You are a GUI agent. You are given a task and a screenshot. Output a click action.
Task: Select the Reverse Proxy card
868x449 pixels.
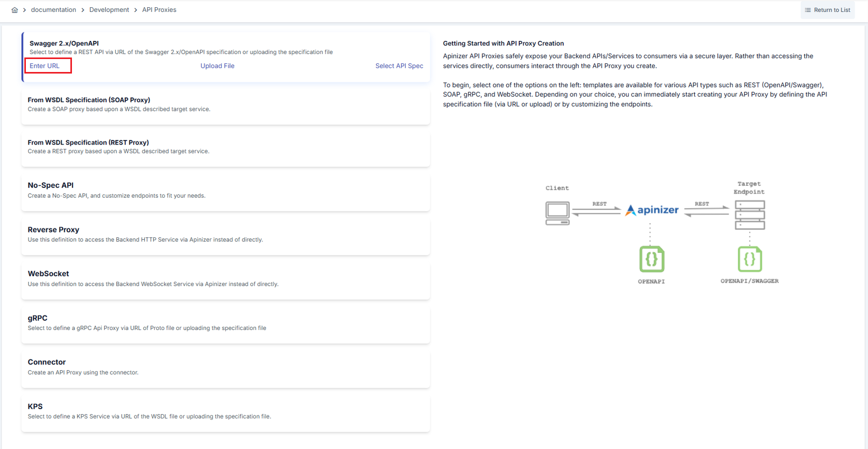coord(226,237)
